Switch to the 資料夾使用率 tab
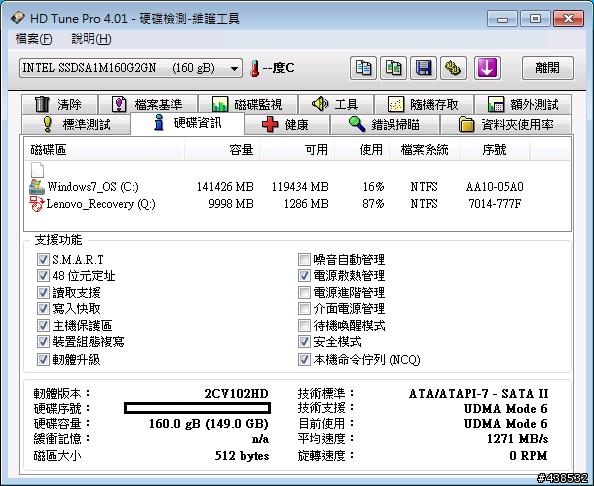The height and width of the screenshot is (486, 594). coord(506,124)
